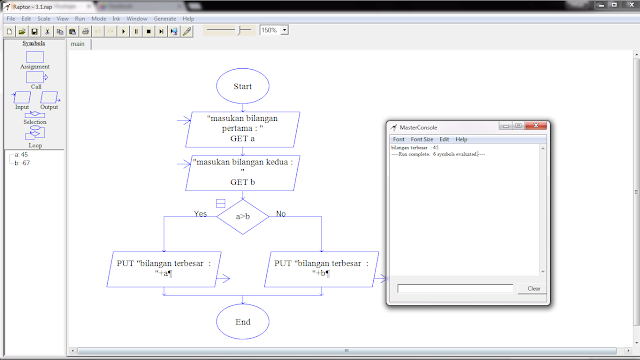Run the flowchart with play button
This screenshot has height=360, width=640.
point(123,31)
